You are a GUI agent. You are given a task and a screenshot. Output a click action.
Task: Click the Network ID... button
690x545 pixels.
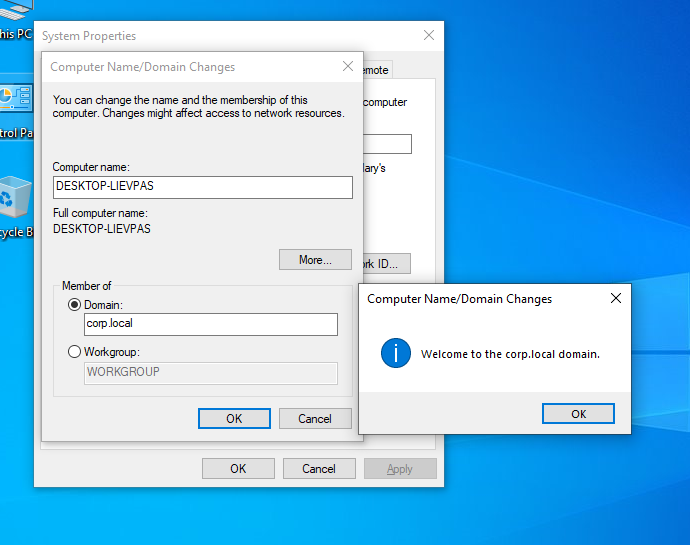point(387,264)
